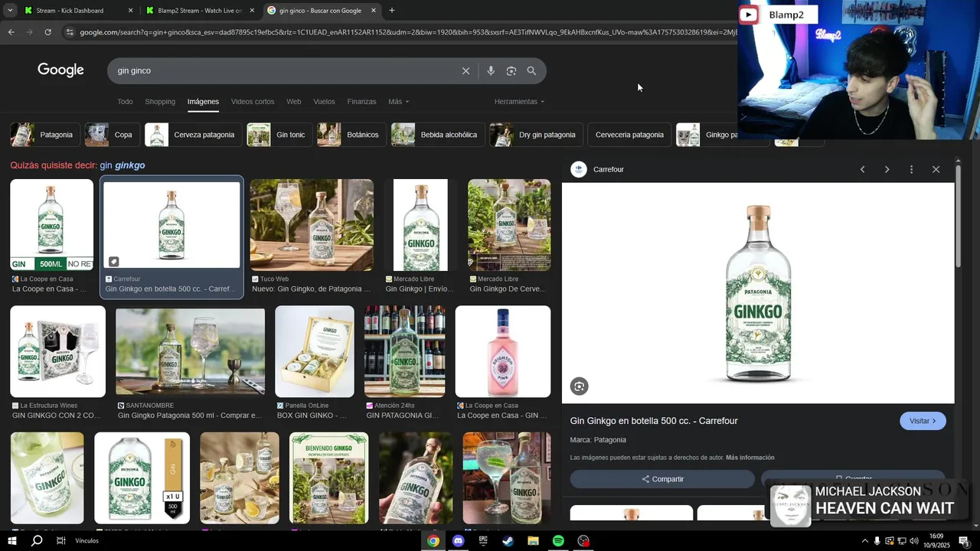Select the Gin tonic filter chip
Screen dimensions: 980x551
(x=279, y=135)
